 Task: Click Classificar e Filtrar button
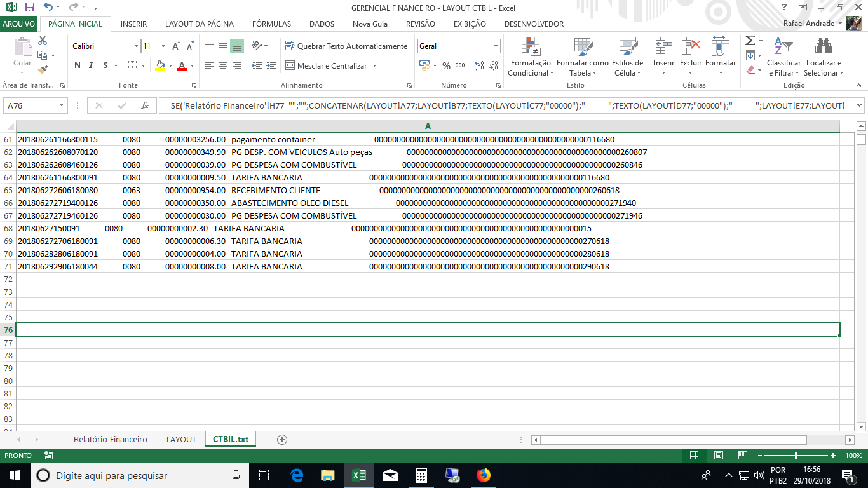[784, 57]
